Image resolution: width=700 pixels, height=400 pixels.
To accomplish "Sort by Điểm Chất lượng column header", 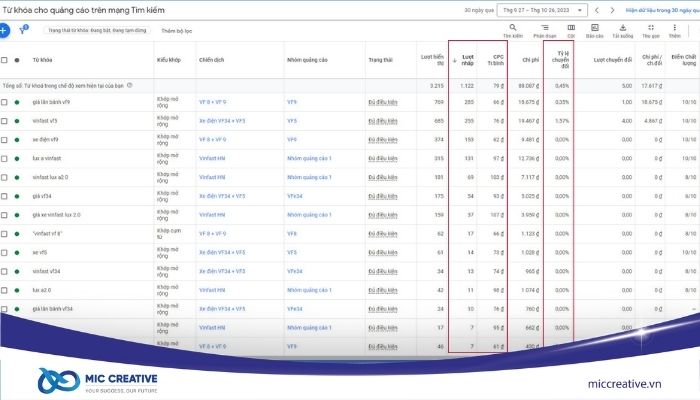I will 683,60.
